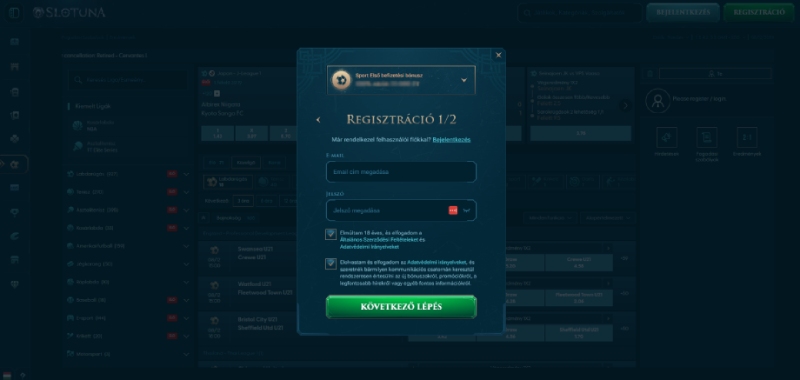800x380 pixels.
Task: Select the Közelgő filter tab
Action: pos(246,163)
